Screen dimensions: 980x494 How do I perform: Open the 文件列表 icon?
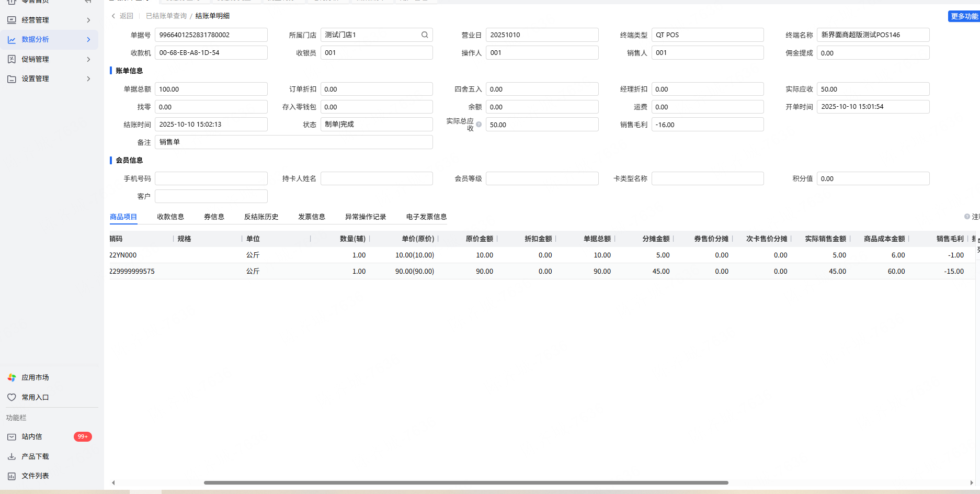pos(12,476)
